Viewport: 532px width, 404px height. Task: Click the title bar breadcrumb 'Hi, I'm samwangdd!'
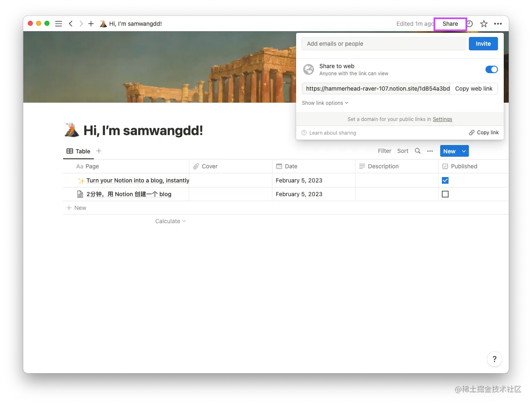pyautogui.click(x=135, y=24)
